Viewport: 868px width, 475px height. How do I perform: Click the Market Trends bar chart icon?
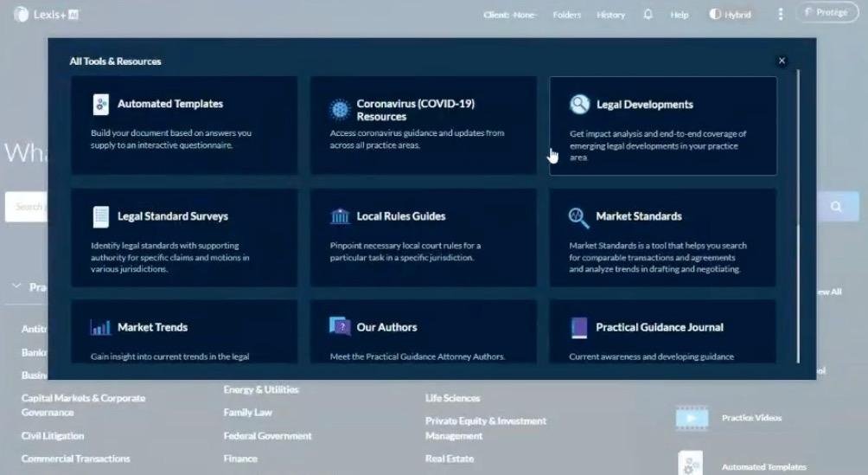(100, 327)
